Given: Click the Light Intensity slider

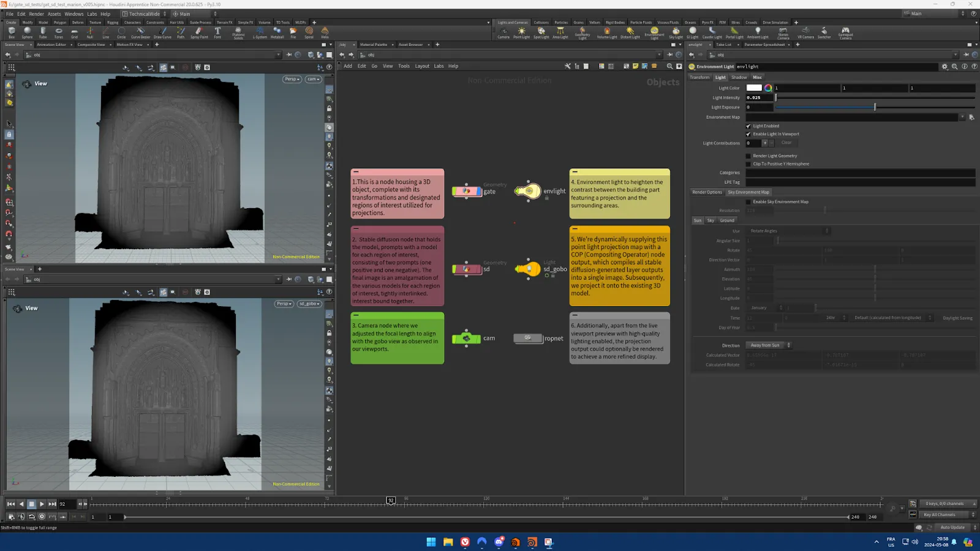Looking at the screenshot, I should click(875, 97).
